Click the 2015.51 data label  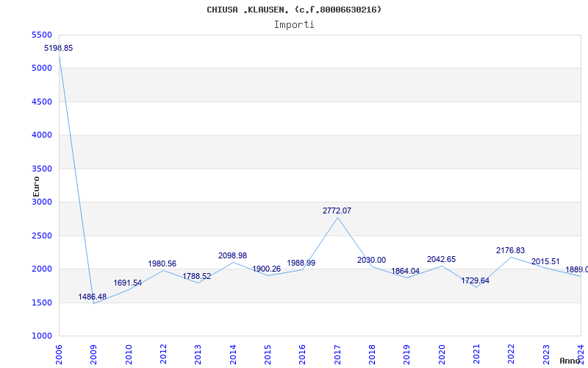(545, 261)
